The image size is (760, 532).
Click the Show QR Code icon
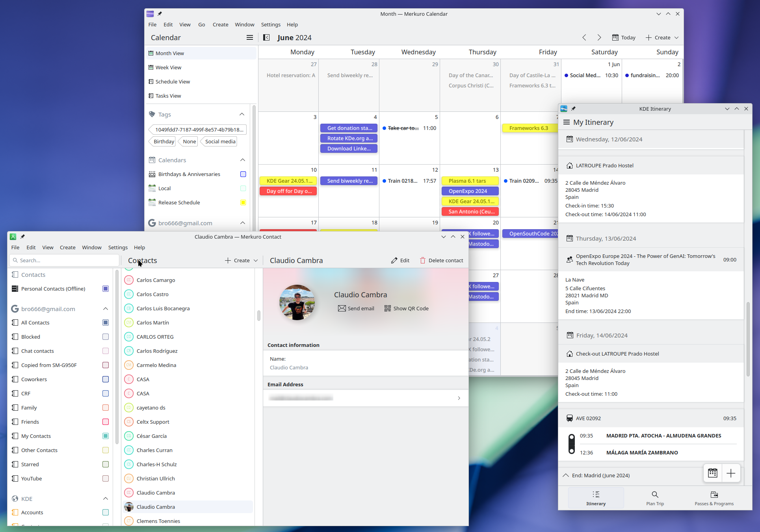388,308
